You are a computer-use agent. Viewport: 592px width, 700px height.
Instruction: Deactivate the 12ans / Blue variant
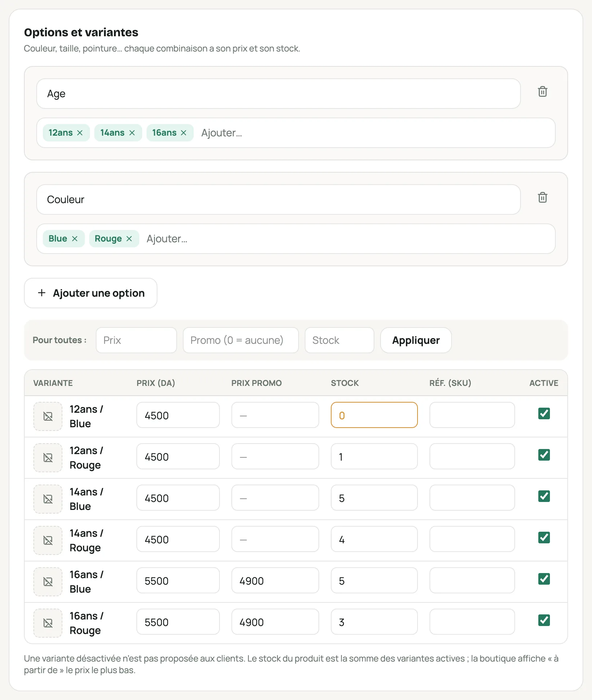[x=544, y=413]
